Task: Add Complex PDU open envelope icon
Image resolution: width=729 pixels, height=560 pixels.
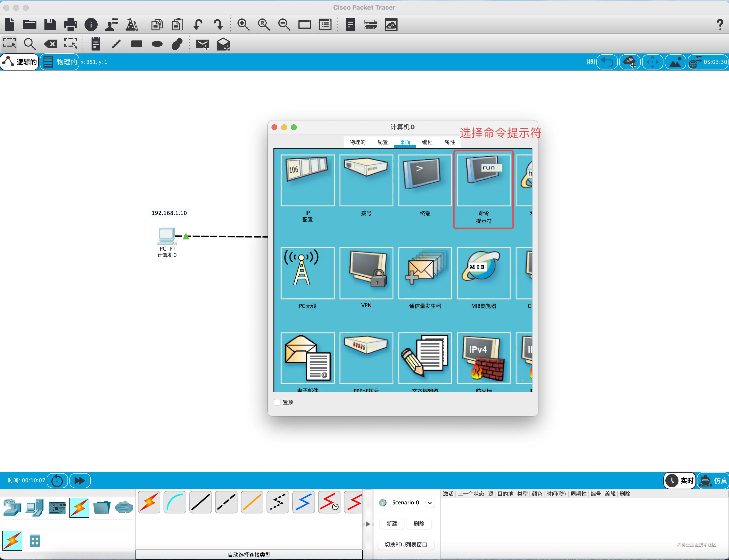Action: pos(223,44)
